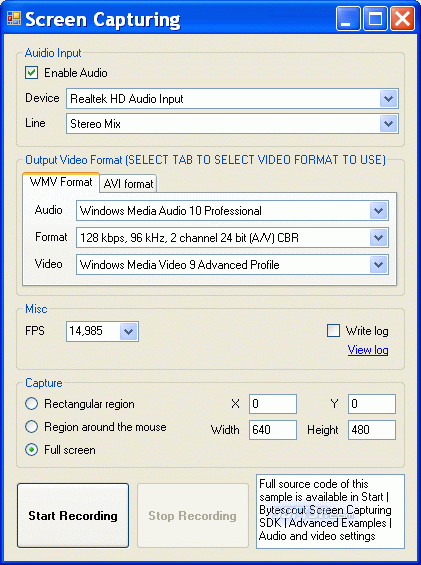The width and height of the screenshot is (421, 565).
Task: Click the Height field showing 480
Action: tap(372, 430)
